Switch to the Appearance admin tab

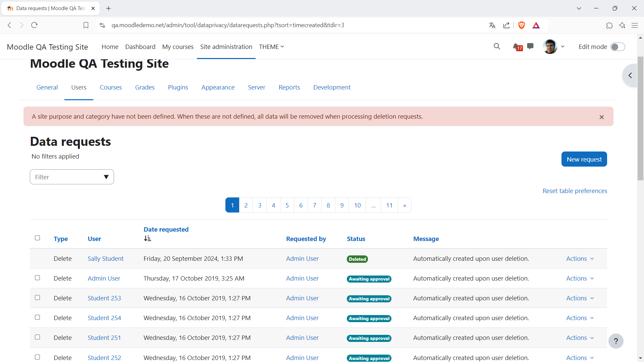218,87
